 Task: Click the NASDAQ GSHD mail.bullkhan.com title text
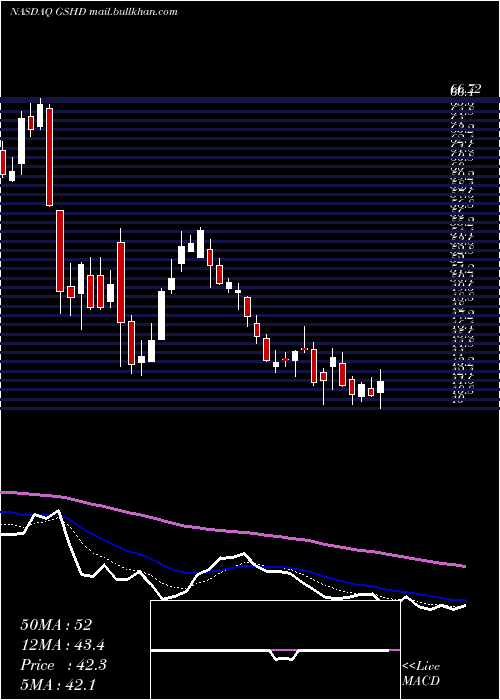click(x=94, y=12)
